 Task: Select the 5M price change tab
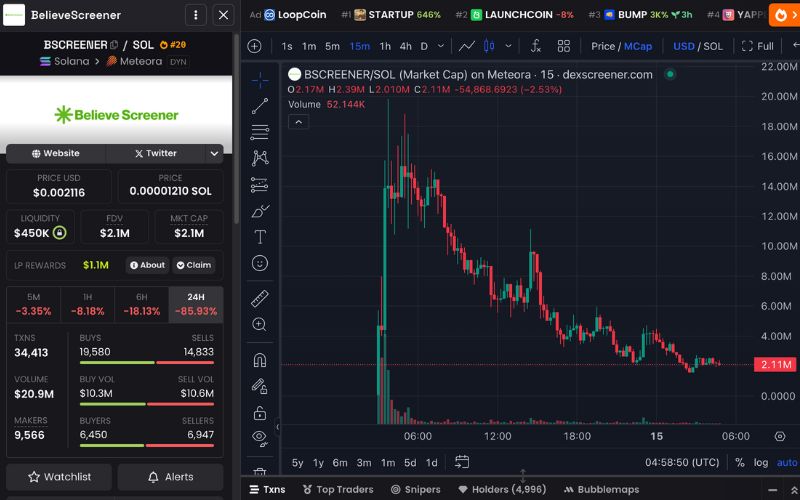coord(34,305)
